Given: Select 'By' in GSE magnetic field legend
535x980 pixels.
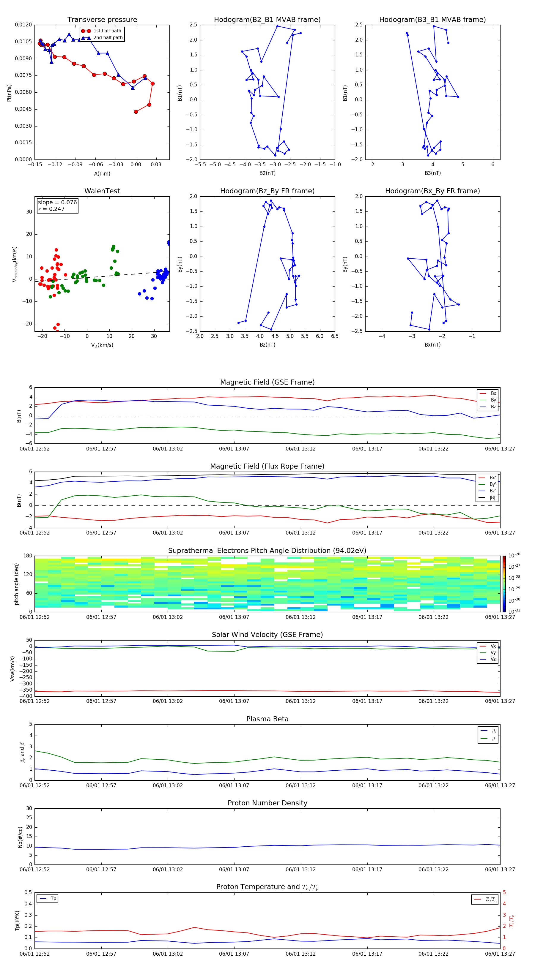Looking at the screenshot, I should tap(488, 400).
